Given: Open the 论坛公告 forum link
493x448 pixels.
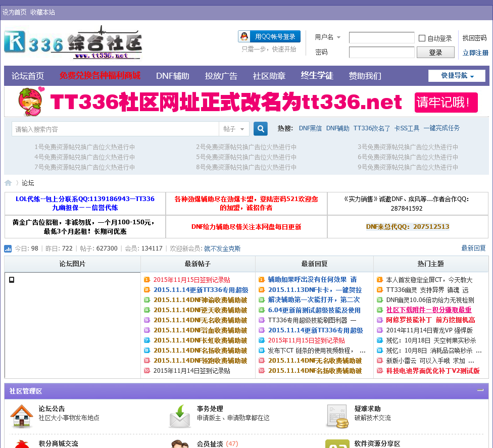Looking at the screenshot, I should coord(52,409).
